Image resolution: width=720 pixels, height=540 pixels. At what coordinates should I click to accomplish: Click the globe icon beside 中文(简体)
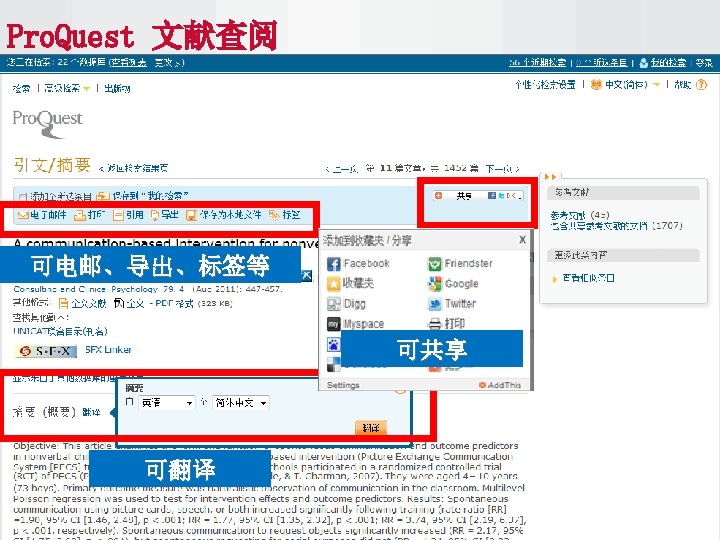pos(596,84)
